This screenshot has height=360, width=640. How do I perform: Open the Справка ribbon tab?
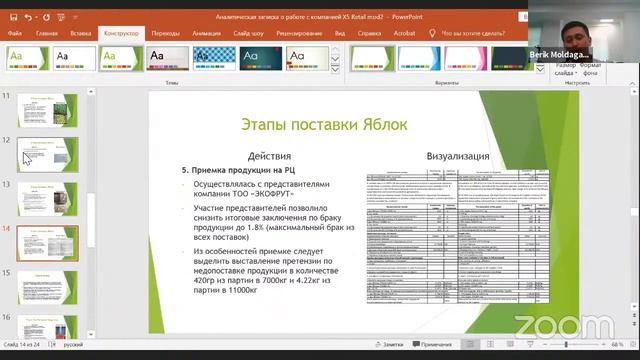(x=369, y=33)
